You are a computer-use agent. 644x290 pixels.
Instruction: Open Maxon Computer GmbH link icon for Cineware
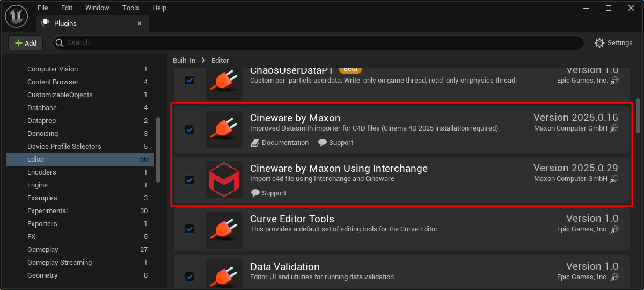coord(614,128)
